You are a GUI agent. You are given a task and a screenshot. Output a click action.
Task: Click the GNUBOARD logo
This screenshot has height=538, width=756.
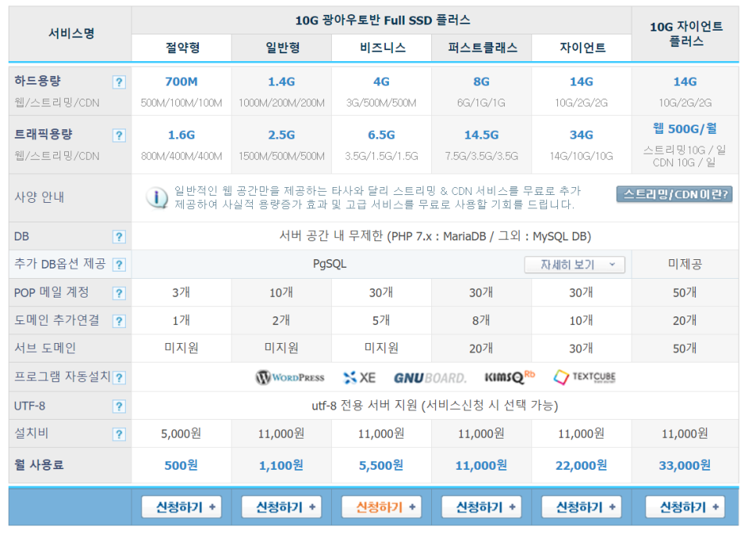point(430,377)
